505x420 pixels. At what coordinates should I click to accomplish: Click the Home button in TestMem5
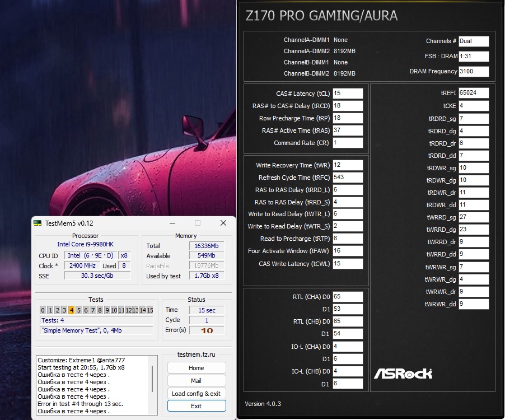(x=197, y=368)
